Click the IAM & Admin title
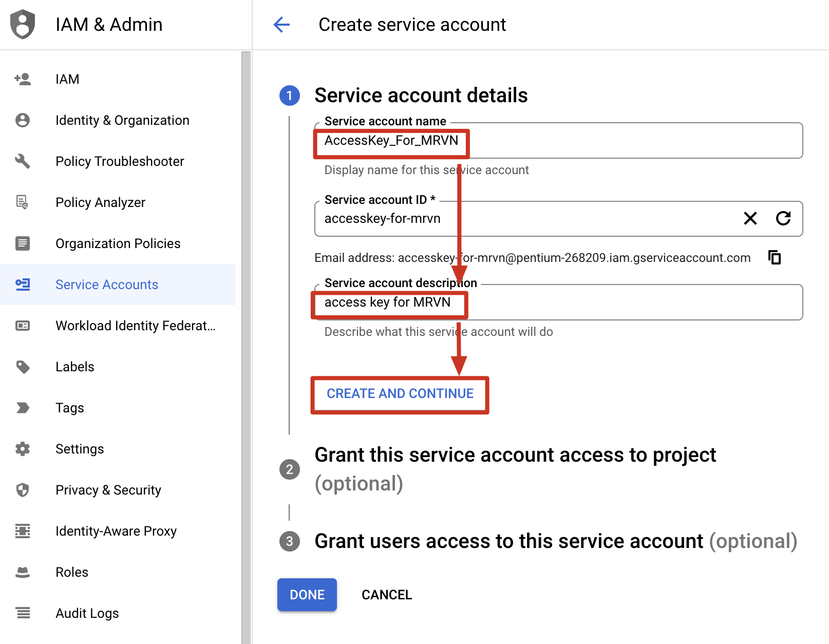 tap(109, 24)
